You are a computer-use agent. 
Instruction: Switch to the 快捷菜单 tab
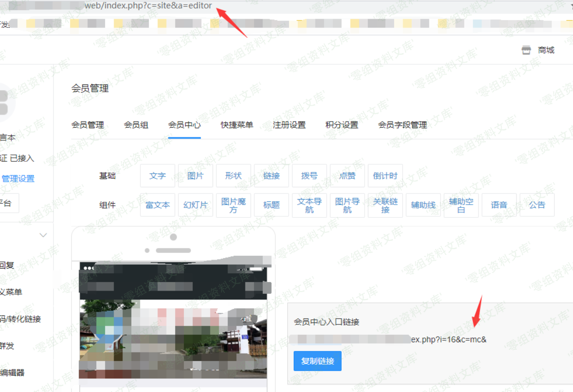[237, 125]
